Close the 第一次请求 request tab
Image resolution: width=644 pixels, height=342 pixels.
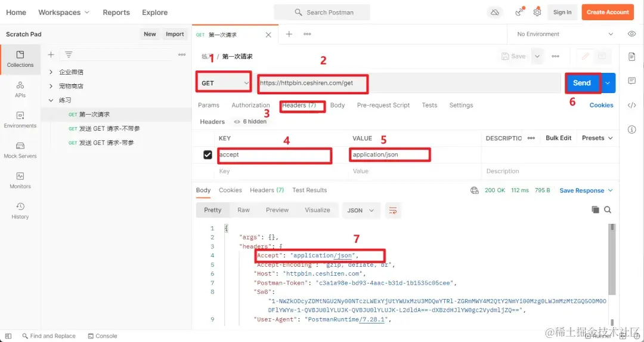[x=268, y=35]
